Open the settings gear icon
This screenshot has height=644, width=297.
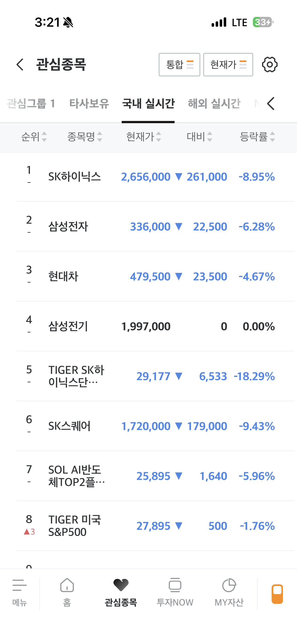point(270,65)
